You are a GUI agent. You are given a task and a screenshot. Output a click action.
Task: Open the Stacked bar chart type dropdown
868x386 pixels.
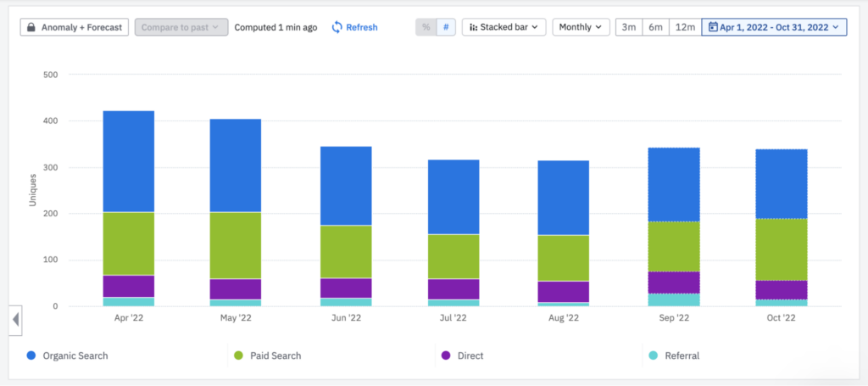(504, 27)
